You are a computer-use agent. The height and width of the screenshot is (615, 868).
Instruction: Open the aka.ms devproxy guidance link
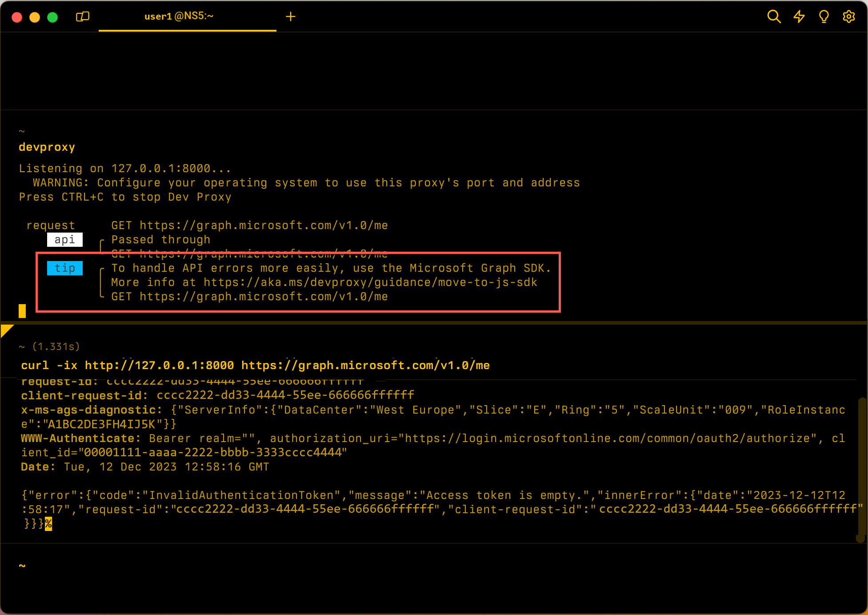tap(370, 282)
